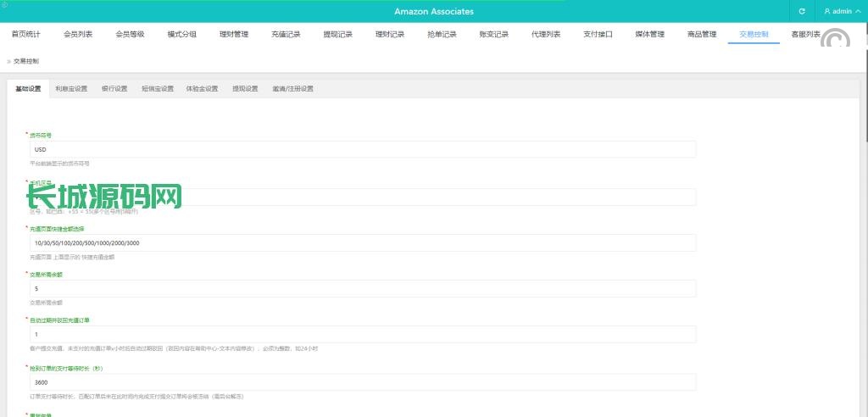868x417 pixels.
Task: Open the 短信宝设置 tab
Action: tap(158, 89)
